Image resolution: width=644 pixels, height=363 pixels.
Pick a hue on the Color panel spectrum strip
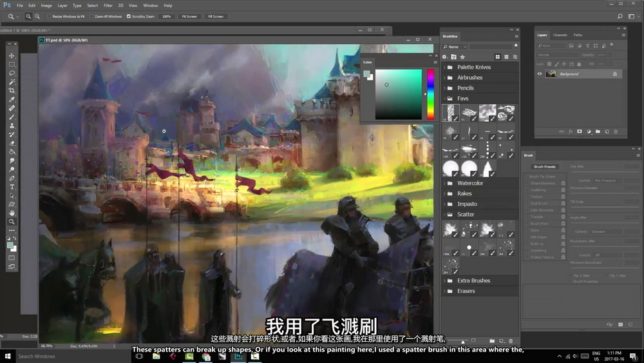pyautogui.click(x=430, y=94)
